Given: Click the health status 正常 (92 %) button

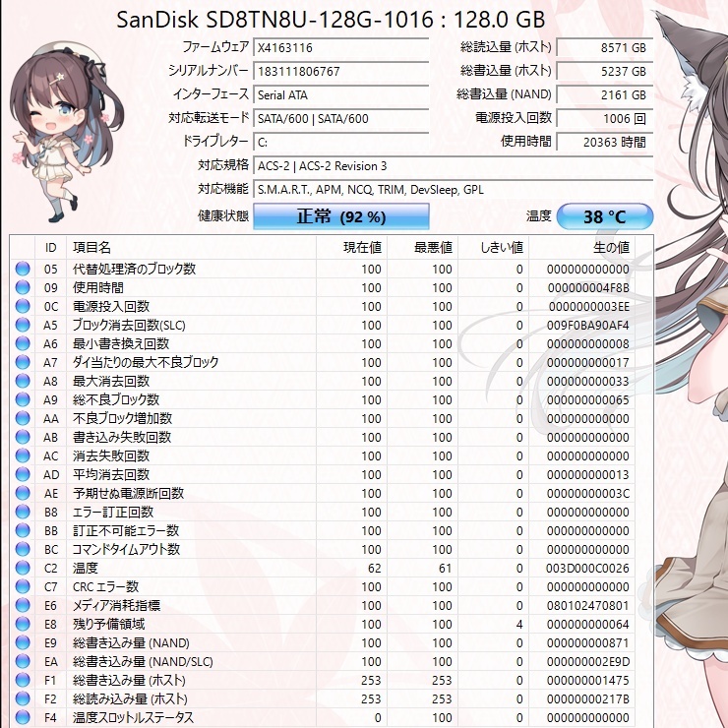Looking at the screenshot, I should [x=341, y=216].
